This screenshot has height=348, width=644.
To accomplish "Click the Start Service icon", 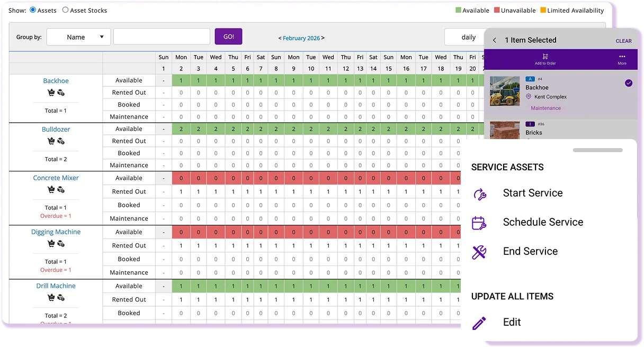I will (x=479, y=194).
